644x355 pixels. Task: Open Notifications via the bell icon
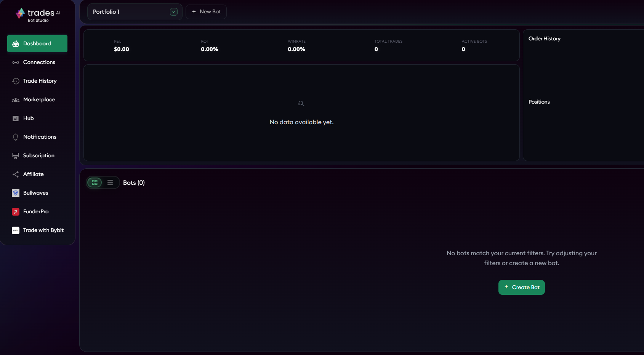point(16,137)
